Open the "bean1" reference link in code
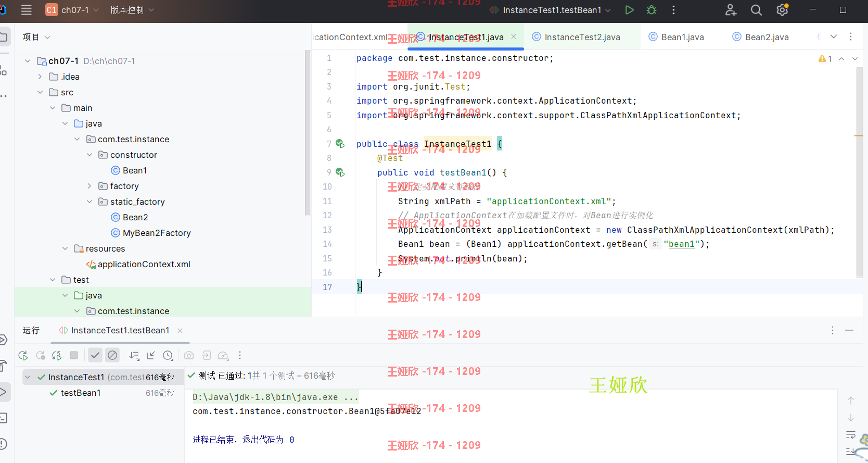868x463 pixels. click(681, 244)
